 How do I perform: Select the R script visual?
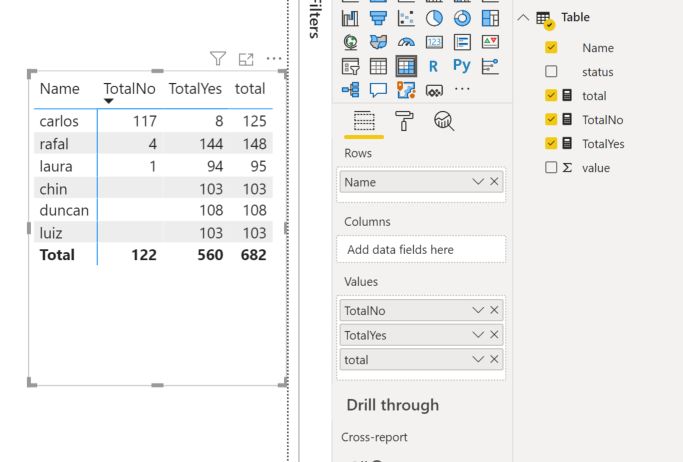coord(433,66)
